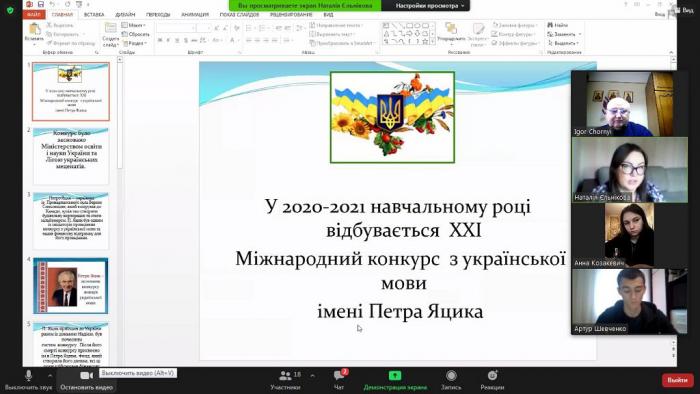The height and width of the screenshot is (394, 700).
Task: Switch to the ГЛАВНАЯ ribbon tab
Action: [62, 15]
